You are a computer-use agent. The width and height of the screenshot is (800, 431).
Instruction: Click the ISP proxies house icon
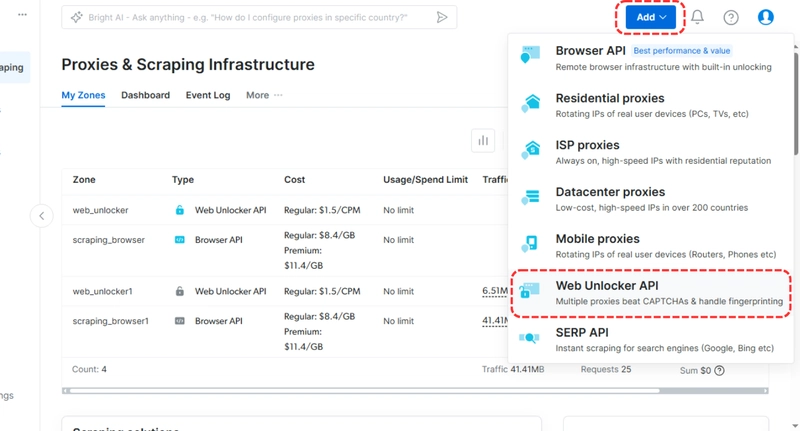(x=530, y=149)
